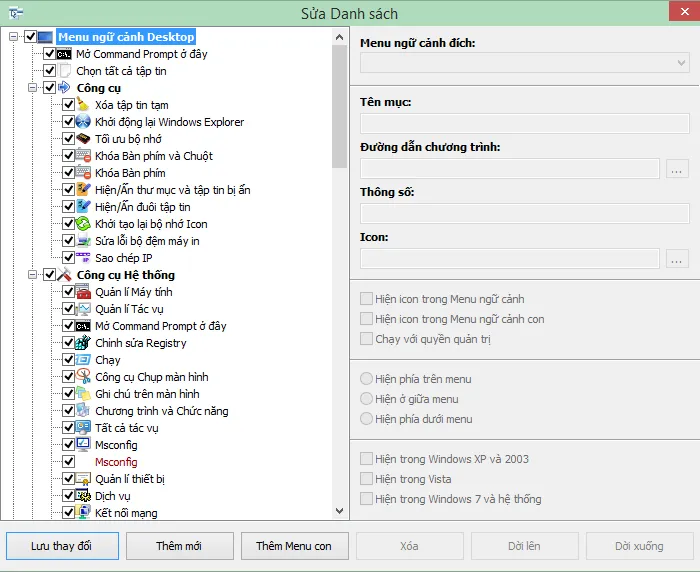Viewport: 700px width, 572px height.
Task: Select the red Msconfig tree item
Action: [116, 462]
